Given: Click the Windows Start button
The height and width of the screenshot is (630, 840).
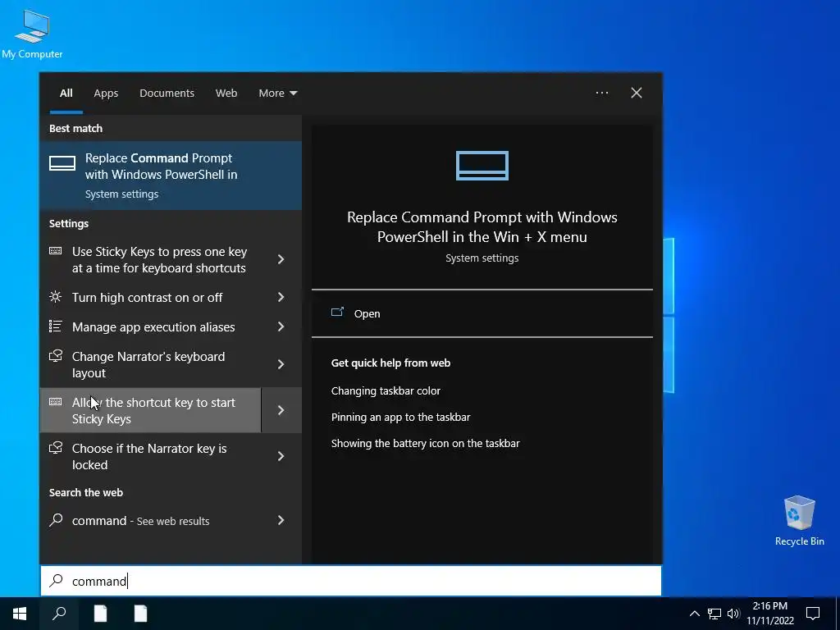Looking at the screenshot, I should (x=20, y=614).
